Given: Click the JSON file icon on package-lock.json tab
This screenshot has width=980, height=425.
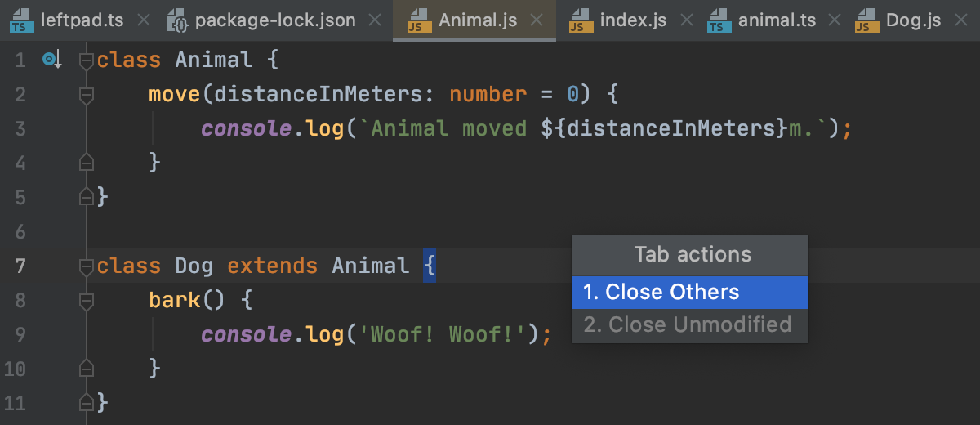Looking at the screenshot, I should coord(178,20).
